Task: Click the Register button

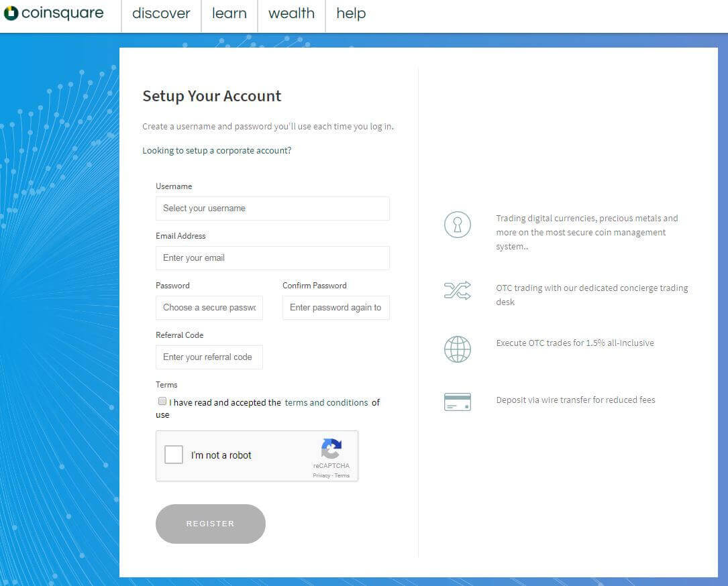Action: coord(210,524)
